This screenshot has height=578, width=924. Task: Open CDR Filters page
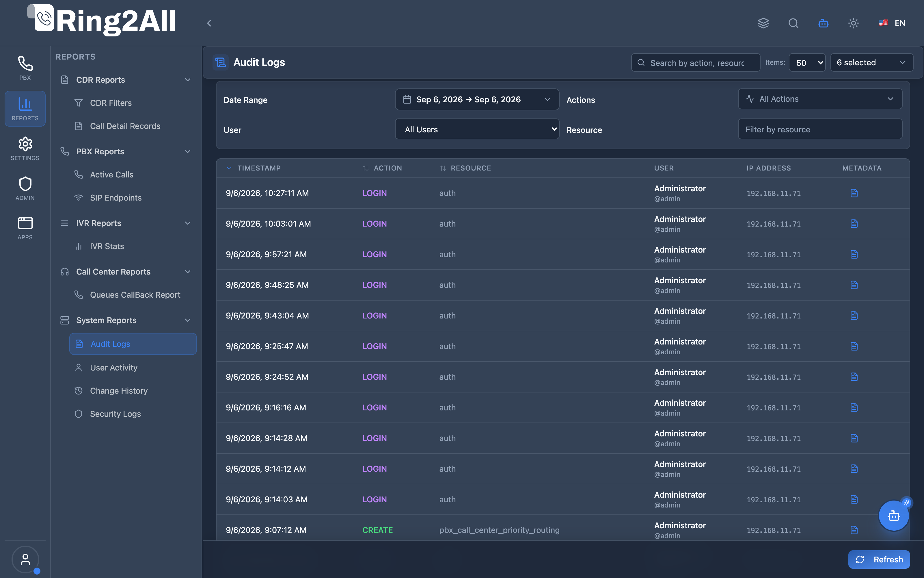[x=133, y=103]
